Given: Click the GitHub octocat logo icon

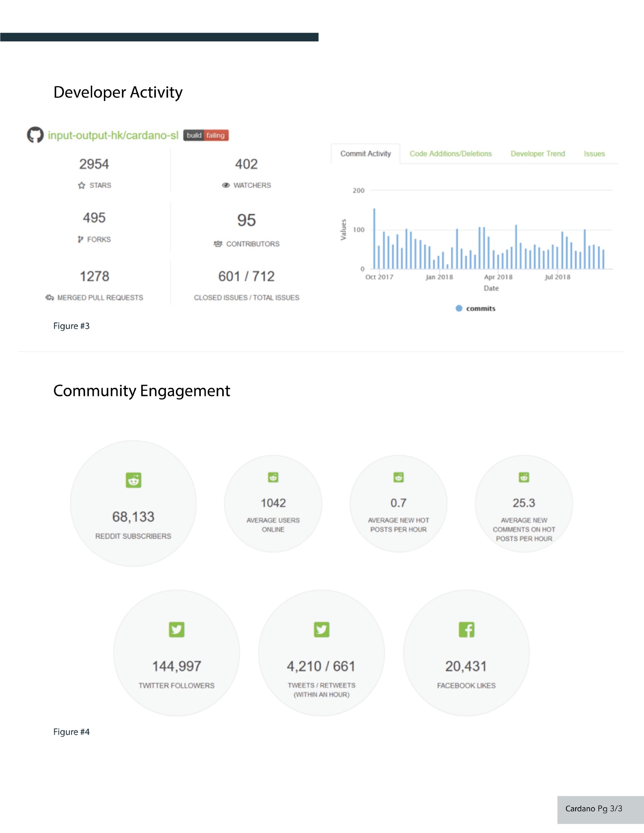Looking at the screenshot, I should [x=35, y=135].
